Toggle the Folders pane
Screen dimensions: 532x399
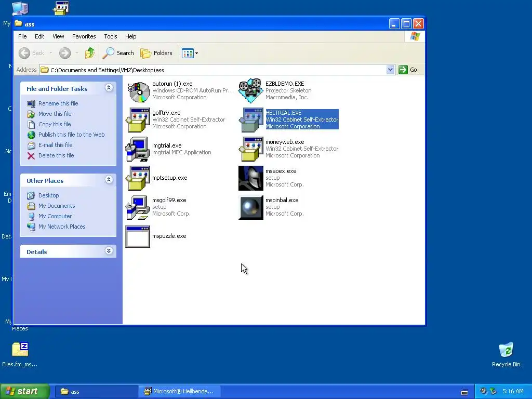pyautogui.click(x=156, y=53)
